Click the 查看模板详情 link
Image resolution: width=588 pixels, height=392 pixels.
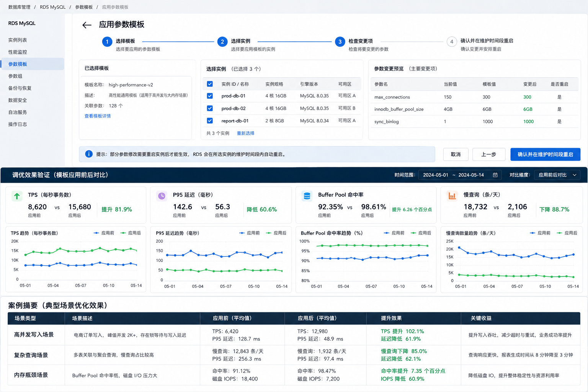[98, 116]
